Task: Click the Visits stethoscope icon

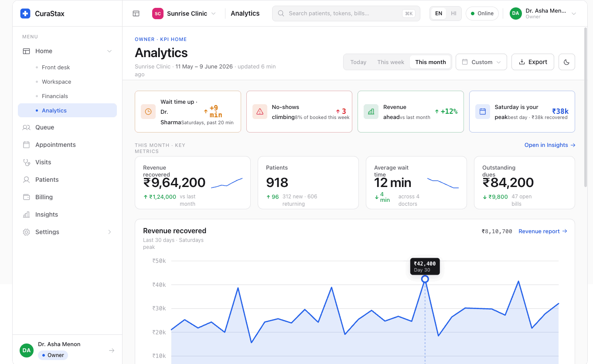Action: (x=27, y=162)
